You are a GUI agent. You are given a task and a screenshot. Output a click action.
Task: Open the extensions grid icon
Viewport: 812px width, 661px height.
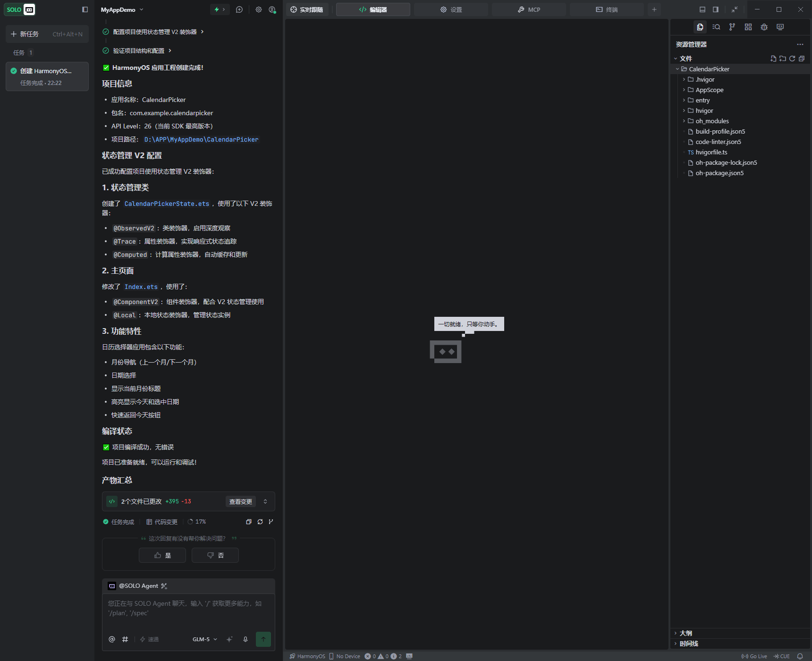[748, 27]
